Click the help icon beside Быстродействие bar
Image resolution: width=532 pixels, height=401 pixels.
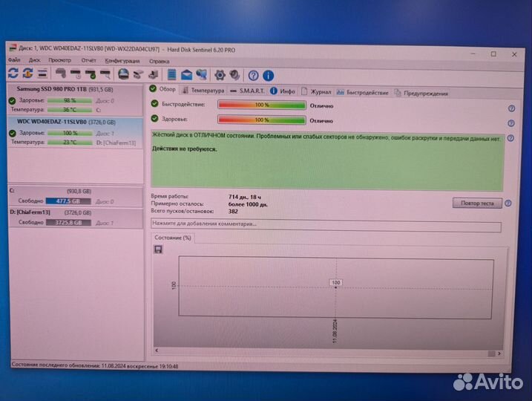coord(512,108)
